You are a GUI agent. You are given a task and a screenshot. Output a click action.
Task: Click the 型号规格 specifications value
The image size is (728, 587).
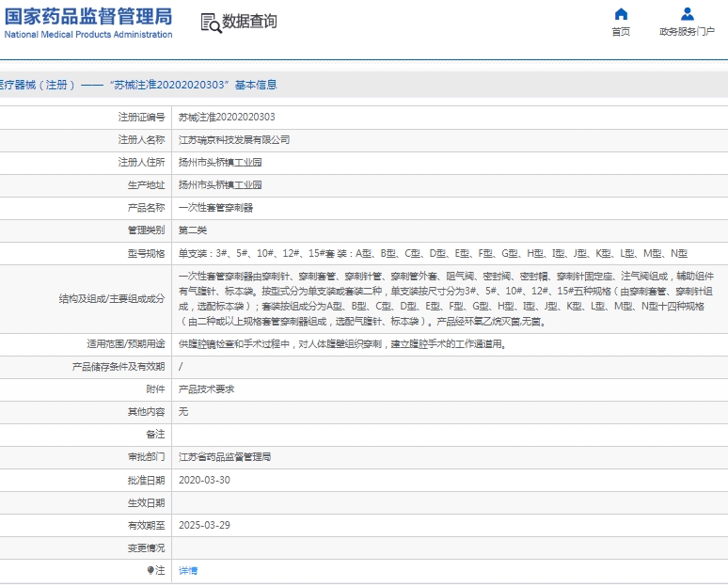pos(433,254)
